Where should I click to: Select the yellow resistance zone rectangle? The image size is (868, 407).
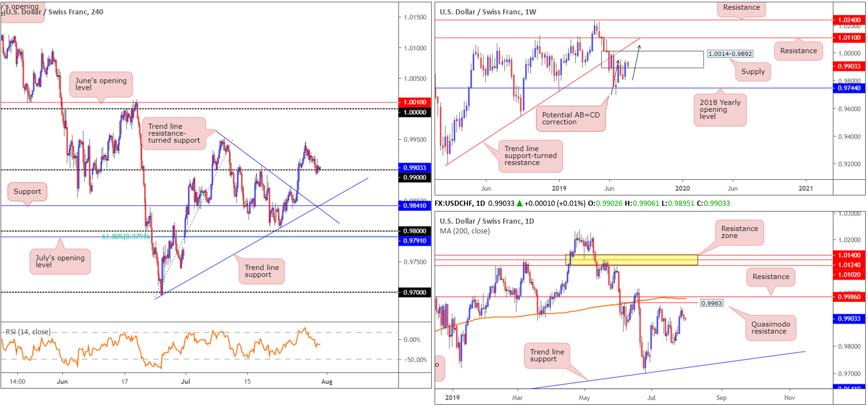632,259
